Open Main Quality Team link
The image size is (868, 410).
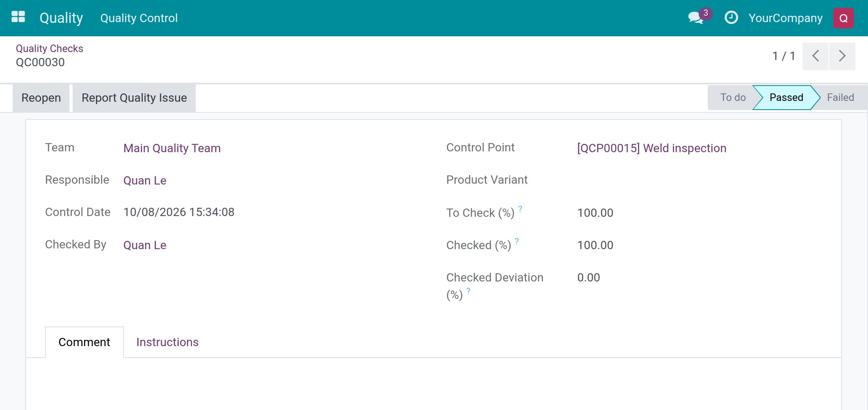click(172, 148)
